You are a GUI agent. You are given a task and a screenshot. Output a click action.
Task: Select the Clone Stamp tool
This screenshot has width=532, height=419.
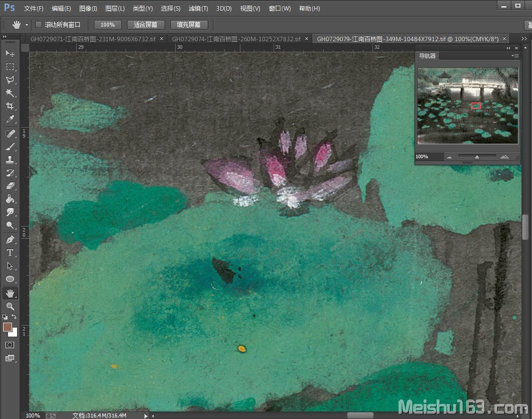(10, 160)
